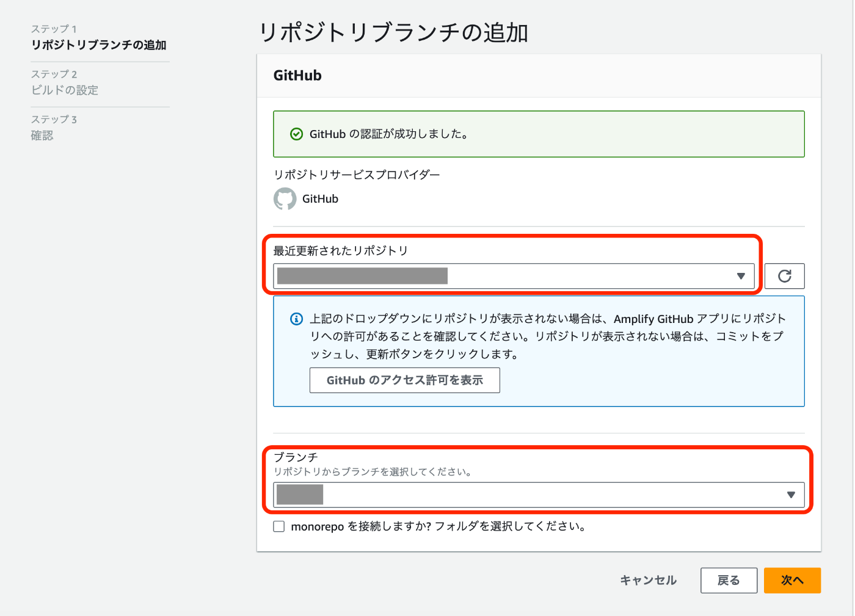Click the green success checkmark icon
This screenshot has width=855, height=616.
pyautogui.click(x=296, y=134)
